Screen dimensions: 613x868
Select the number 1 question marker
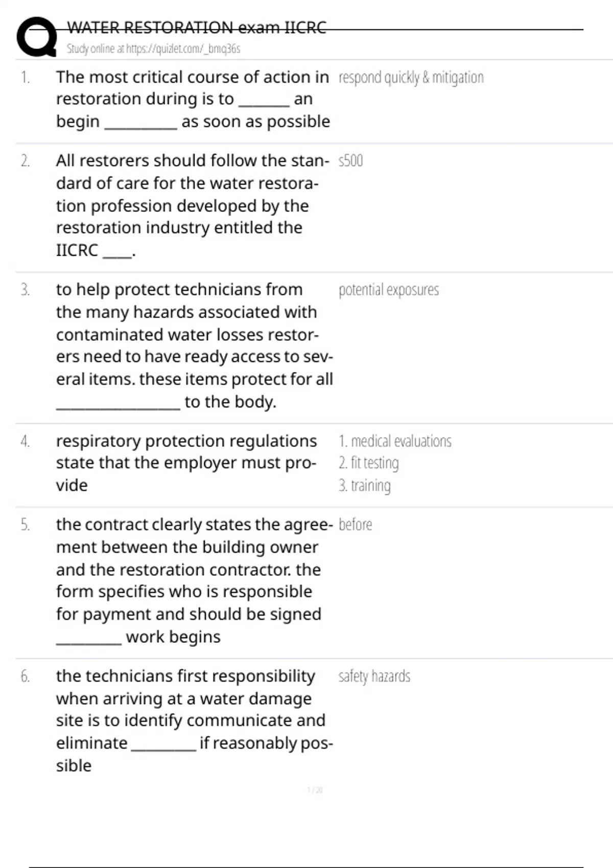[25, 78]
